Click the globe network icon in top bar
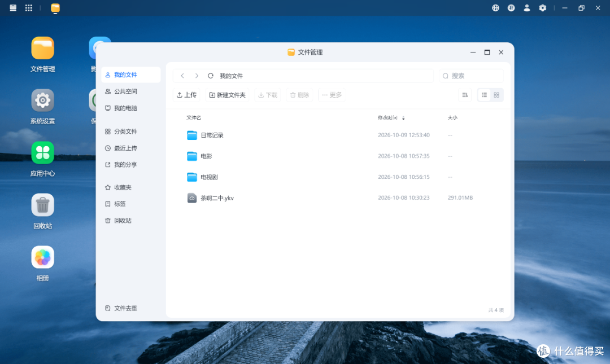The height and width of the screenshot is (364, 610). (x=495, y=8)
